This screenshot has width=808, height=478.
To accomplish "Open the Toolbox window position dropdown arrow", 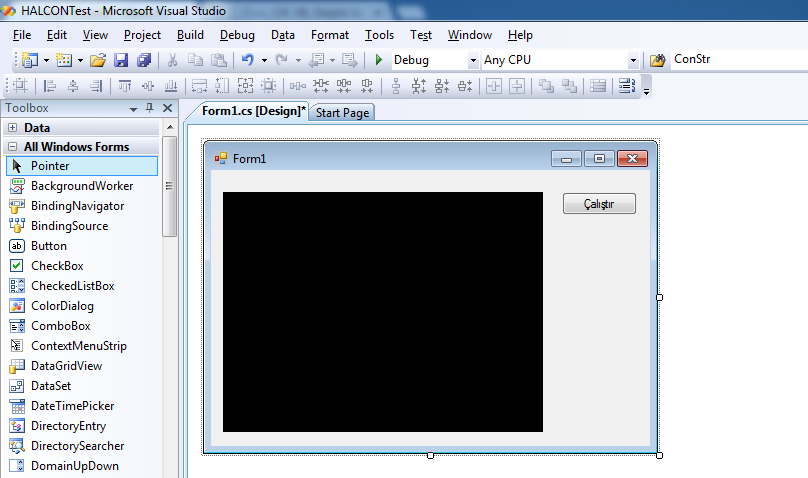I will click(x=133, y=109).
